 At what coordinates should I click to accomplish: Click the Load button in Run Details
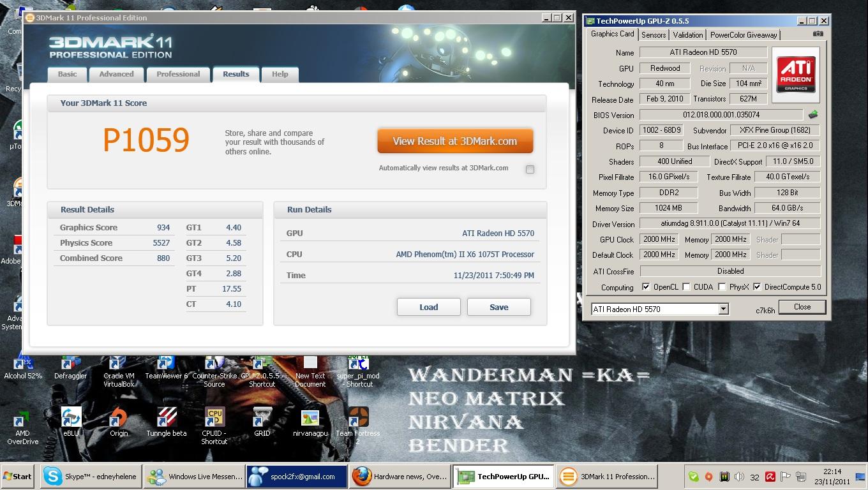(429, 307)
